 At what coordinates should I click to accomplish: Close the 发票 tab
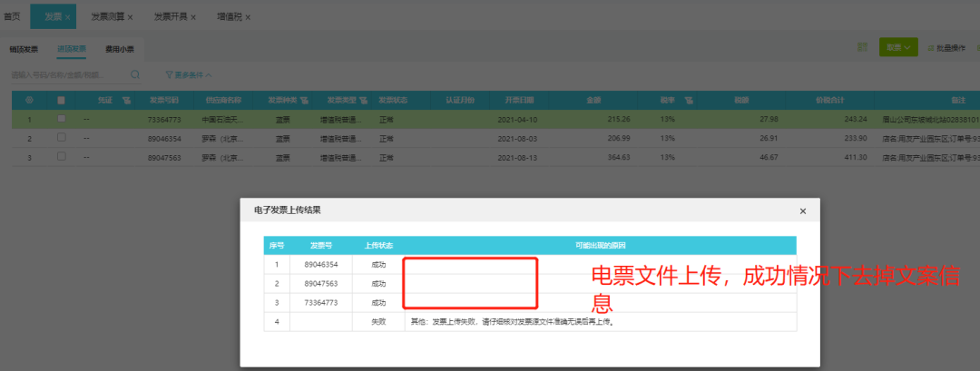[67, 17]
